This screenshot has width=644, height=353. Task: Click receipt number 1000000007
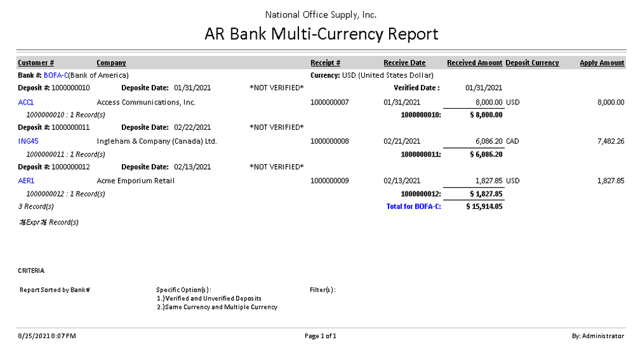click(329, 102)
